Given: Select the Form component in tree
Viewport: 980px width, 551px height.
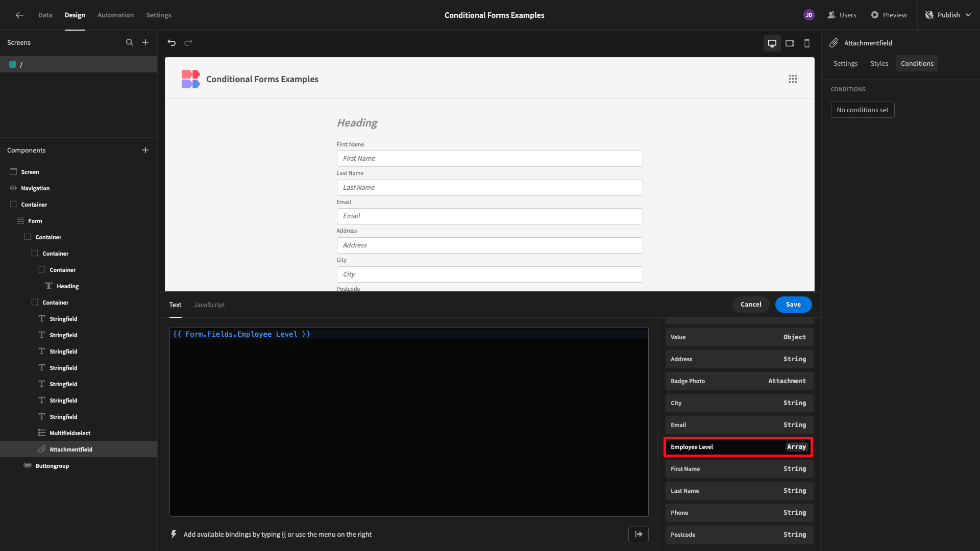Looking at the screenshot, I should (x=35, y=221).
